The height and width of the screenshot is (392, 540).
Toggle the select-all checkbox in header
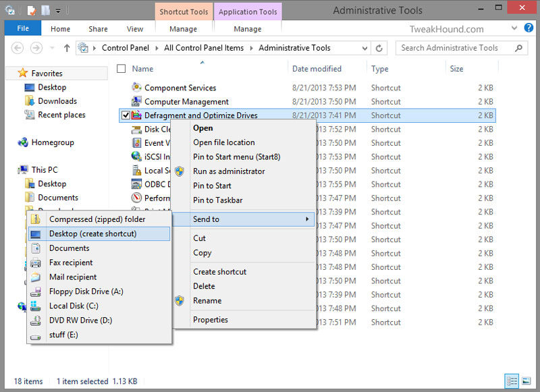click(x=122, y=69)
